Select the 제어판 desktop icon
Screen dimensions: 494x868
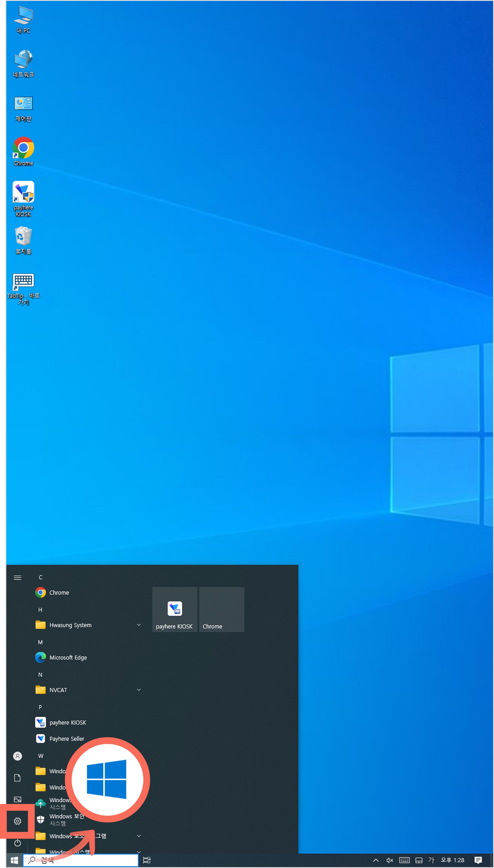(23, 108)
